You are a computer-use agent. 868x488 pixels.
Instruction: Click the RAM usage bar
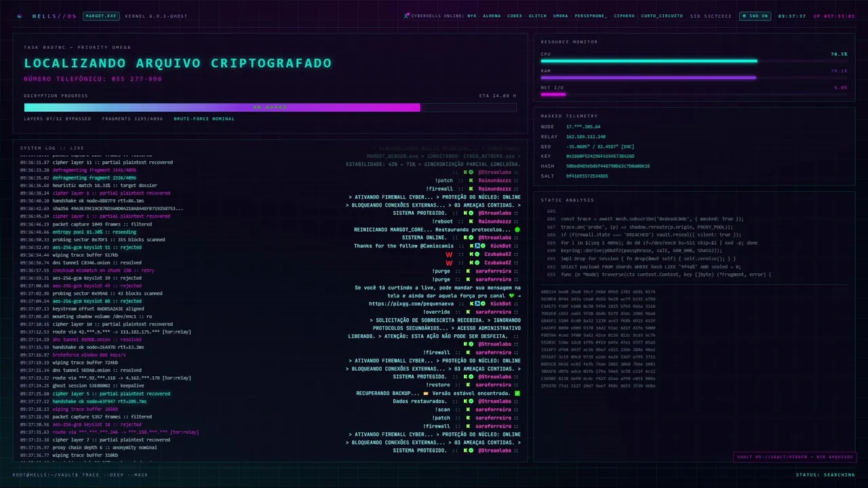694,78
